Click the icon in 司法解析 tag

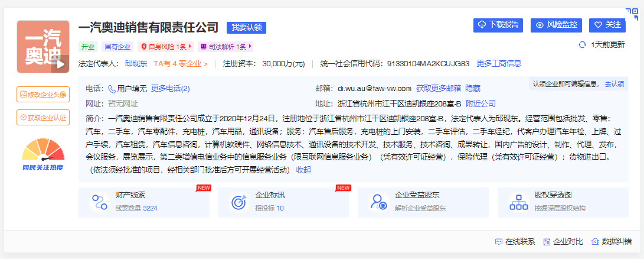203,47
